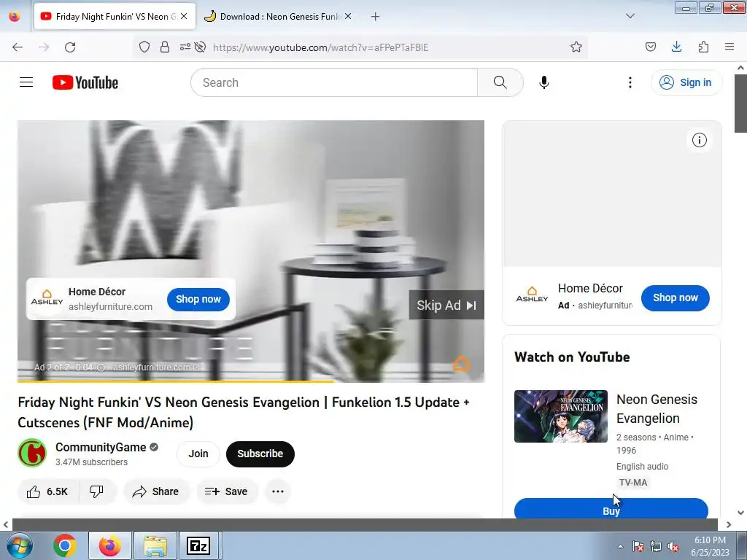Close the Download Neon Genesis tab
This screenshot has width=747, height=560.
coord(348,16)
